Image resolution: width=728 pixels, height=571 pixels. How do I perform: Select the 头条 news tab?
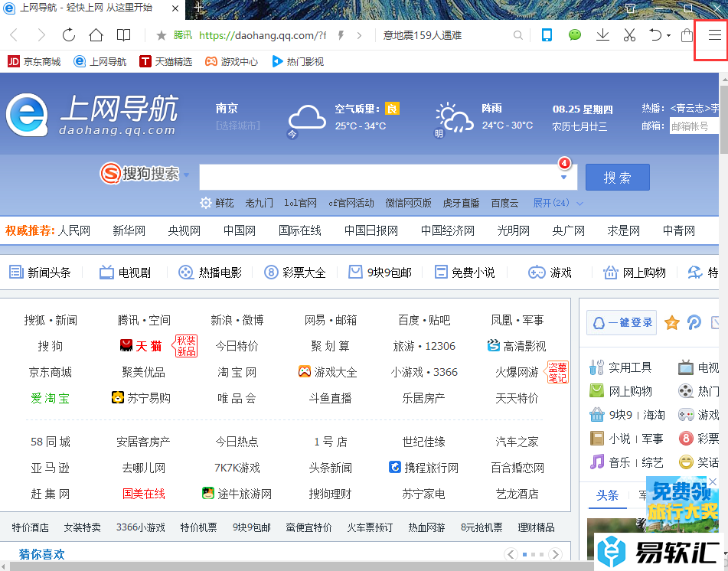pos(607,495)
